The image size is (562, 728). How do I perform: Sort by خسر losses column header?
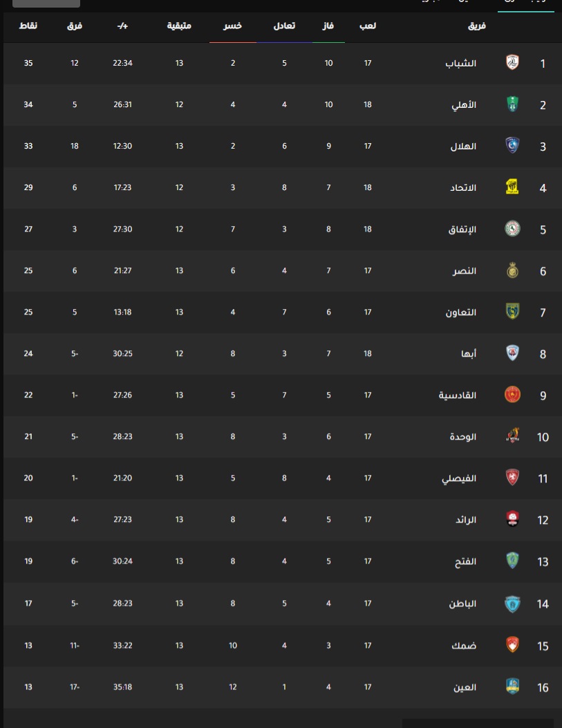(x=232, y=26)
